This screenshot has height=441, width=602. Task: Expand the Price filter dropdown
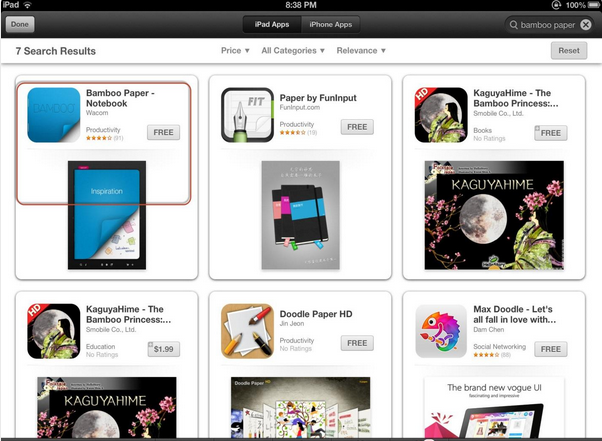click(235, 51)
